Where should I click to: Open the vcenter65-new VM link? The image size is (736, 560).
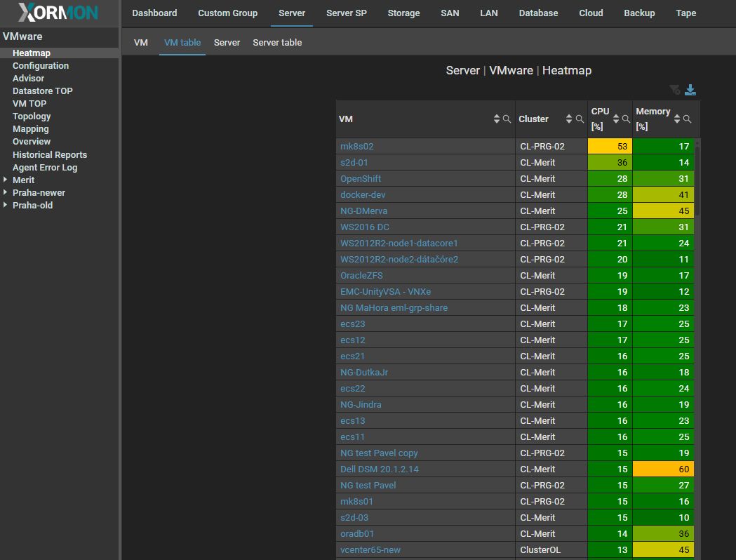pos(370,550)
